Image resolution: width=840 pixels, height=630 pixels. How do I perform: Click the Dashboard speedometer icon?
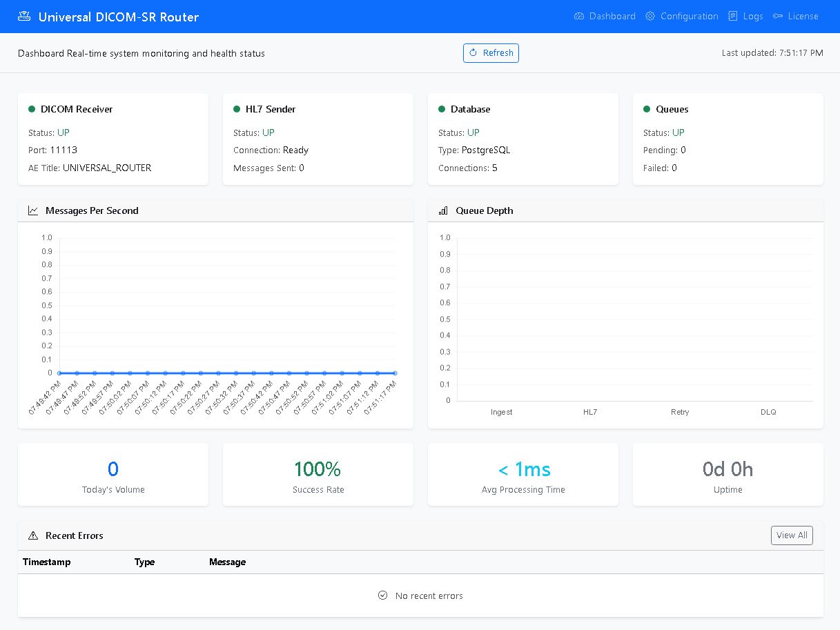[x=579, y=16]
